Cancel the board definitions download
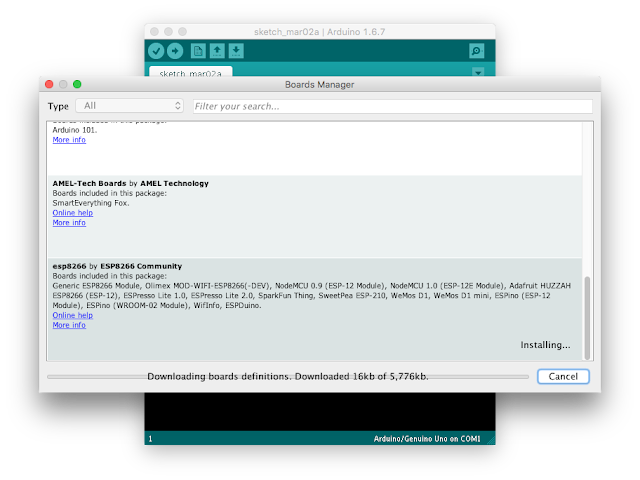Image resolution: width=640 pixels, height=480 pixels. [563, 376]
